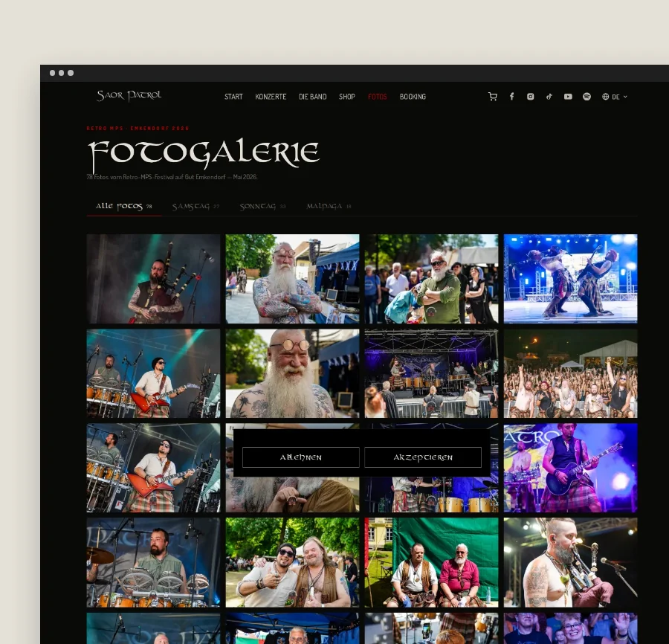Open the BOOKING page
This screenshot has width=669, height=644.
[413, 97]
